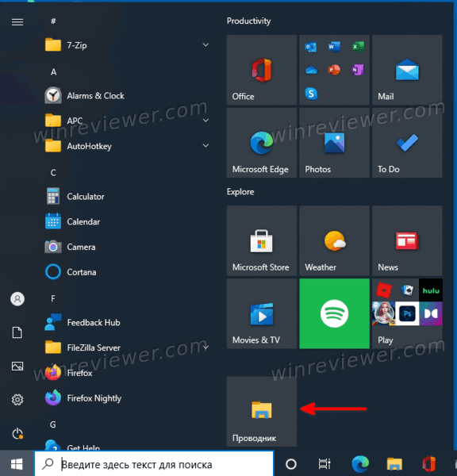This screenshot has width=457, height=476.
Task: Open the Spotify tile
Action: pyautogui.click(x=334, y=313)
